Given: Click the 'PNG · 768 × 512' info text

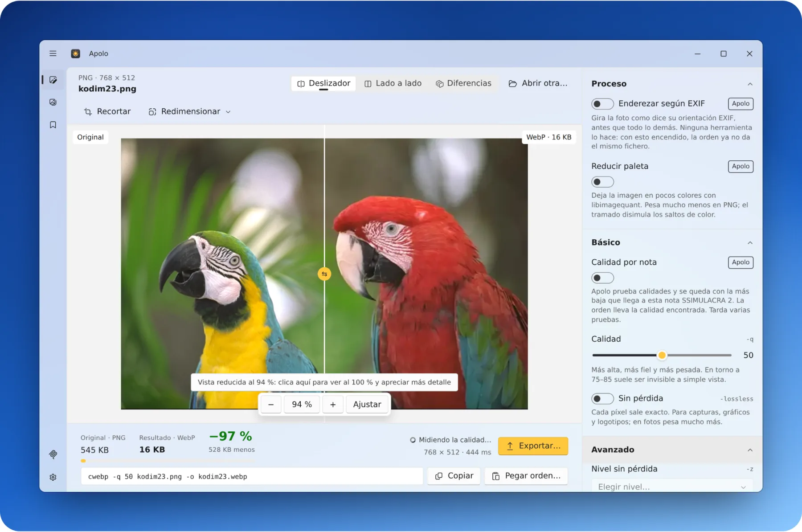Looking at the screenshot, I should point(106,78).
